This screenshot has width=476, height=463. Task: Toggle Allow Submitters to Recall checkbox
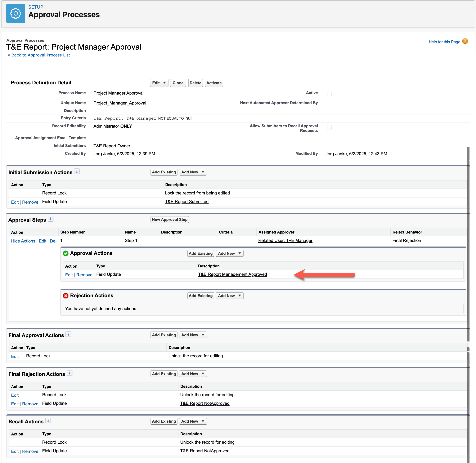329,127
